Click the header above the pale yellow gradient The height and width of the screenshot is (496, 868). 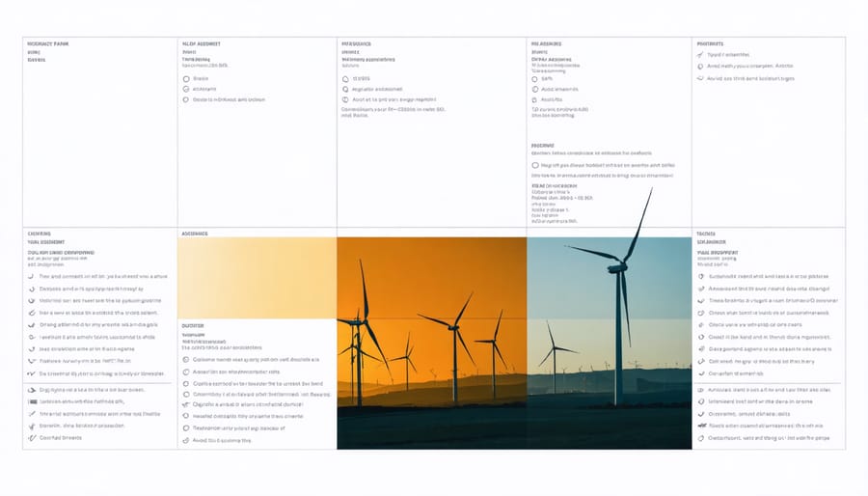coord(195,234)
